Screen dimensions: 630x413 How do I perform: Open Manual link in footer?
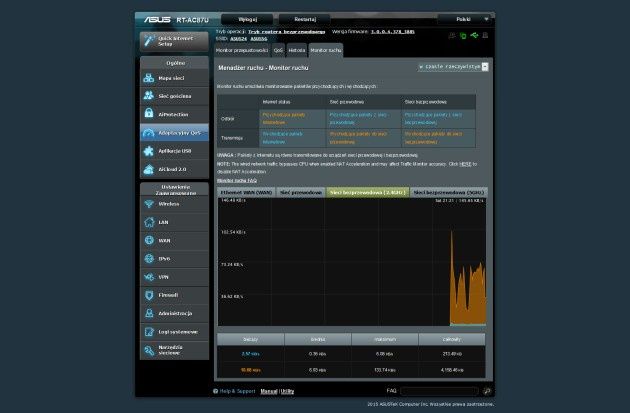(269, 391)
